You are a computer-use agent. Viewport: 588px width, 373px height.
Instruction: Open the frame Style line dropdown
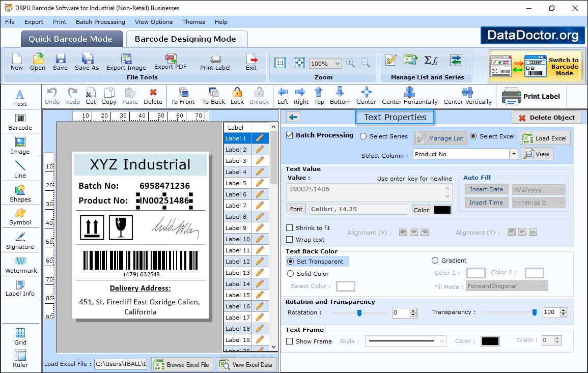pyautogui.click(x=441, y=341)
